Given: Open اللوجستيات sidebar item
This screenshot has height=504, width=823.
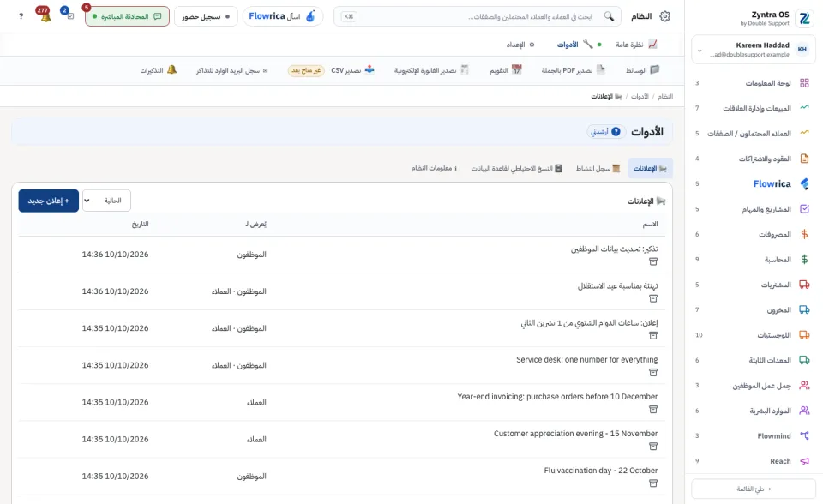Looking at the screenshot, I should tap(754, 335).
